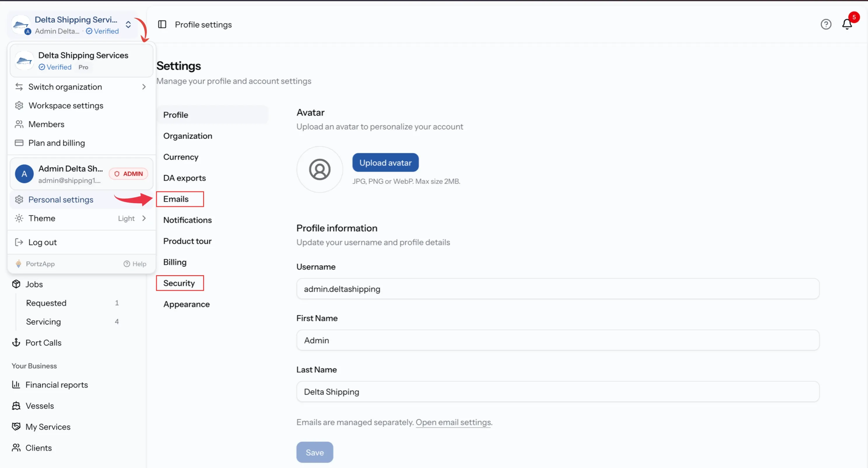The height and width of the screenshot is (468, 868).
Task: Click the Jobs box icon
Action: [x=16, y=284]
